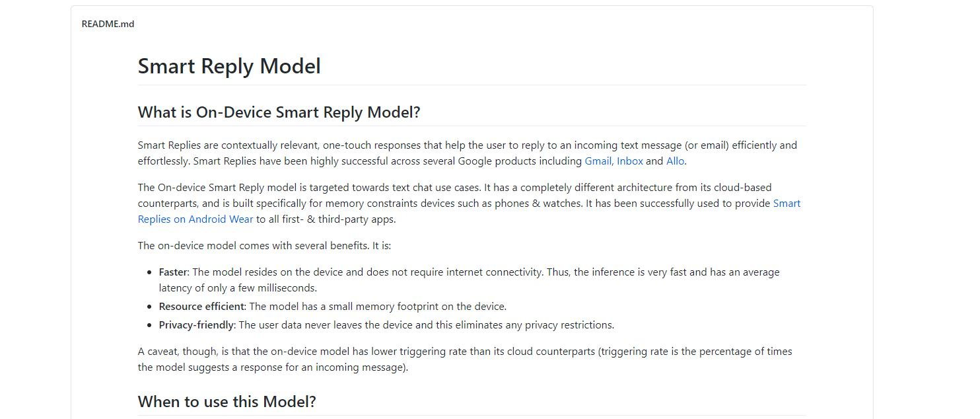Click the README.md file label
This screenshot has width=980, height=419.
pyautogui.click(x=108, y=24)
